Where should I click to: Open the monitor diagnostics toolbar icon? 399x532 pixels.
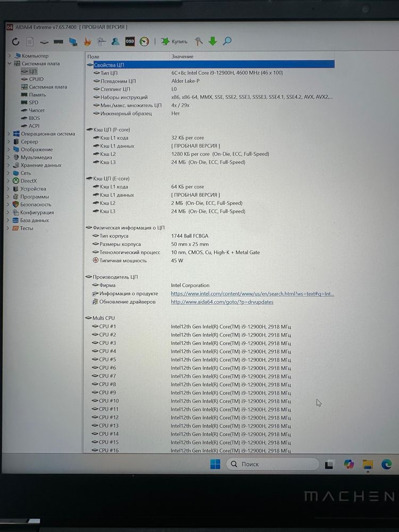pyautogui.click(x=73, y=41)
